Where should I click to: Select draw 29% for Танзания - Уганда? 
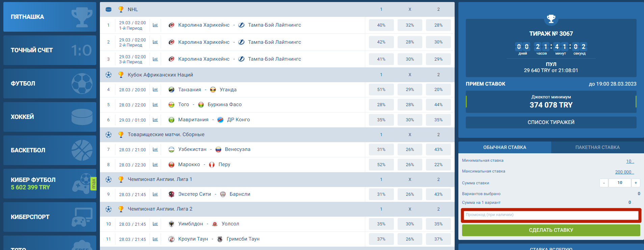click(x=410, y=90)
